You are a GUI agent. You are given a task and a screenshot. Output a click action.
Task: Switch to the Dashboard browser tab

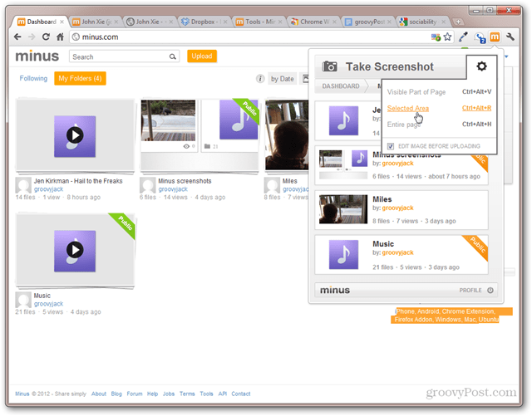click(41, 22)
